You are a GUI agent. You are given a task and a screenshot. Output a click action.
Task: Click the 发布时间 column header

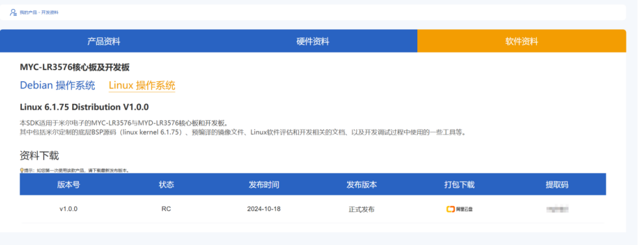pos(264,185)
